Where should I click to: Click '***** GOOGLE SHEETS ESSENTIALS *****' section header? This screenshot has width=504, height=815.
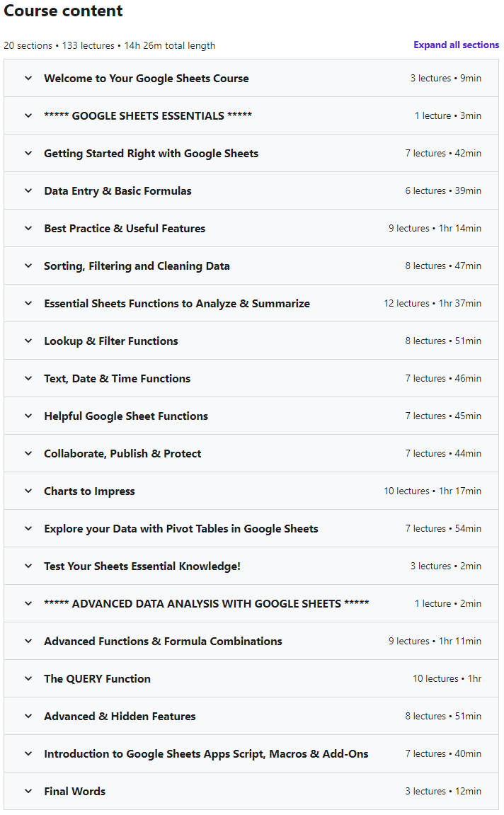tap(147, 115)
